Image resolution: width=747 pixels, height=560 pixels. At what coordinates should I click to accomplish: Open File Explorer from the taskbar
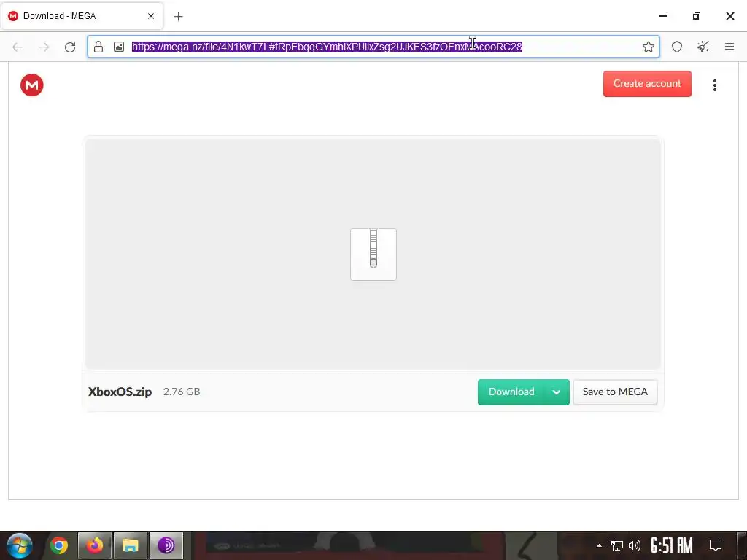pyautogui.click(x=131, y=545)
